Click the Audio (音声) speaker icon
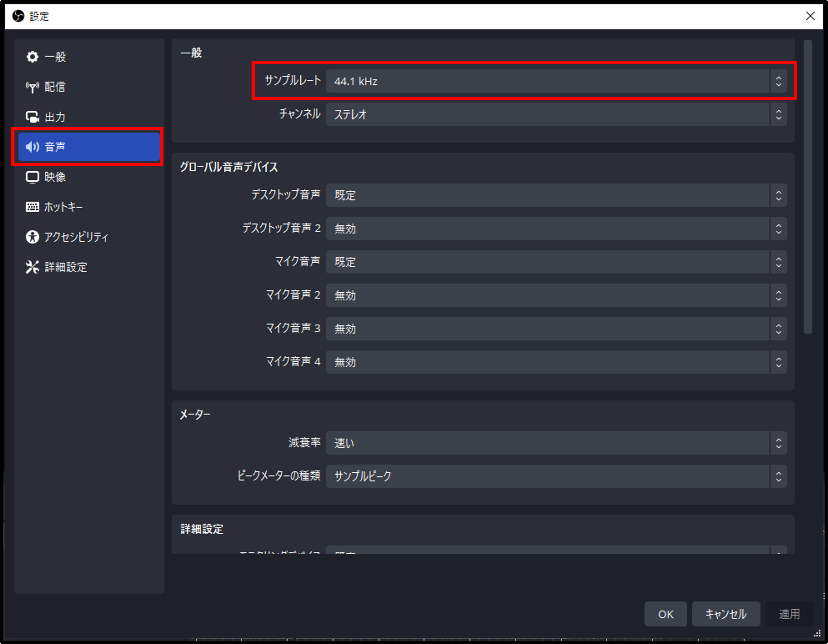This screenshot has width=828, height=644. pyautogui.click(x=32, y=147)
